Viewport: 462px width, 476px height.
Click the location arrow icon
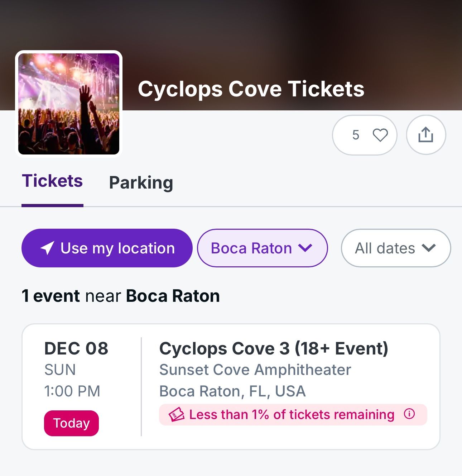[47, 248]
